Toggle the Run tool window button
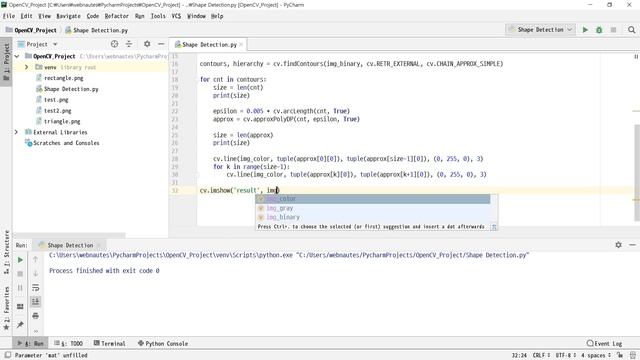Viewport: 640px width, 360px height. click(x=30, y=343)
